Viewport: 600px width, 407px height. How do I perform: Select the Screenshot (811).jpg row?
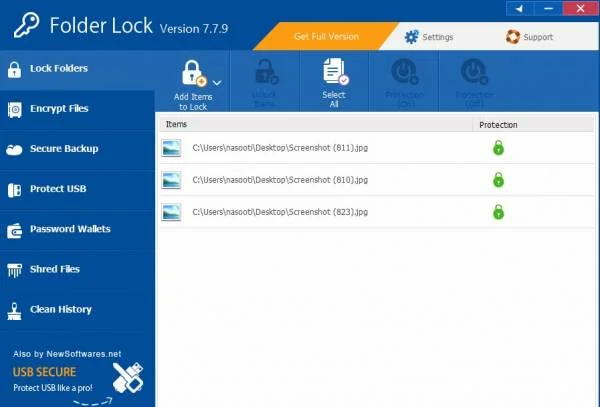click(x=377, y=148)
